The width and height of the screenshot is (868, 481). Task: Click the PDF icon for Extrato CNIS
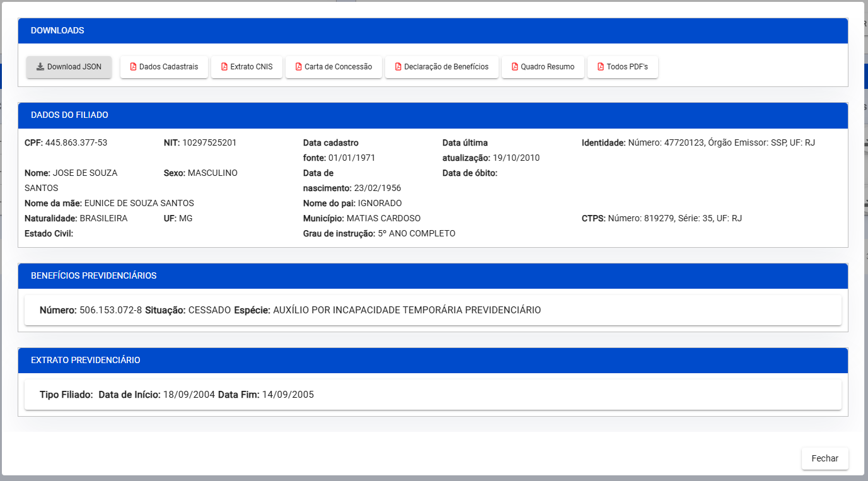point(224,67)
